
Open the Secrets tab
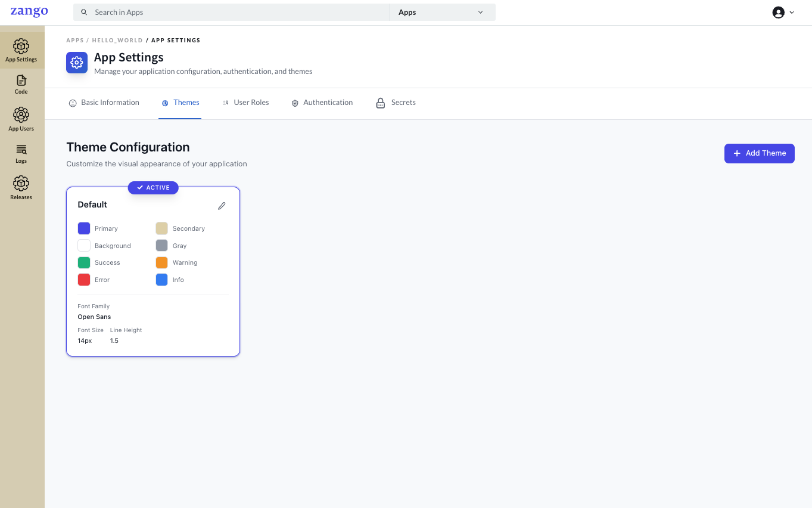click(396, 103)
